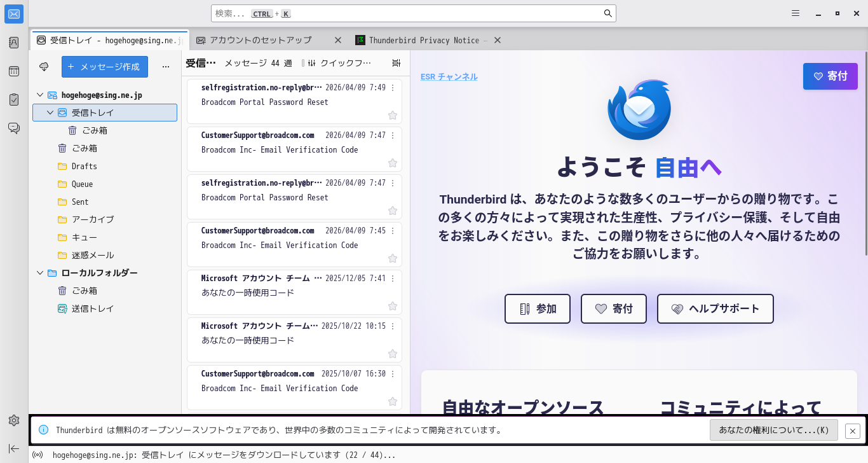Open the Chat space
This screenshot has width=868, height=463.
pyautogui.click(x=14, y=128)
